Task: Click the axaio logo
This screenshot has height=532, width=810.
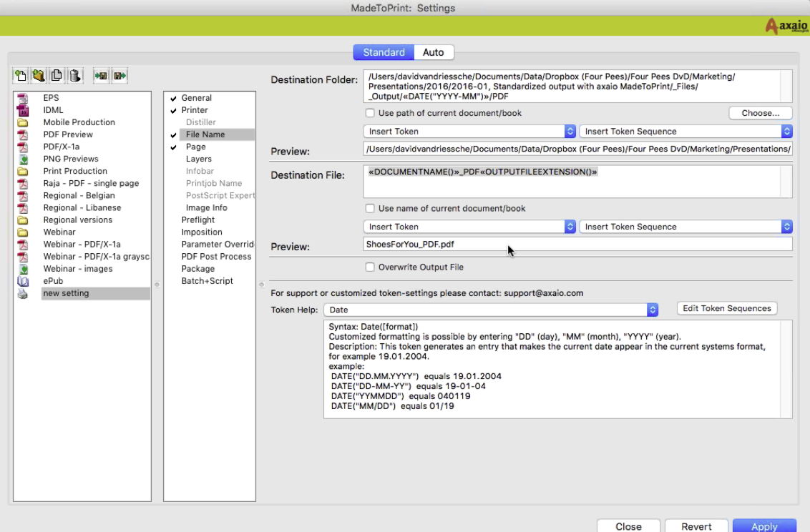Action: (x=786, y=25)
